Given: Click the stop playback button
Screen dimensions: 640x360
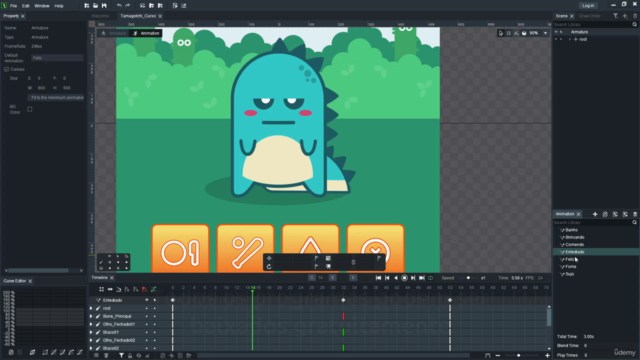Looking at the screenshot, I should coord(404,278).
